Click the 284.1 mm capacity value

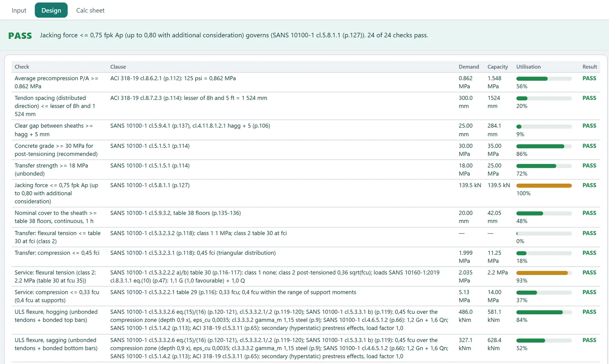coord(494,130)
